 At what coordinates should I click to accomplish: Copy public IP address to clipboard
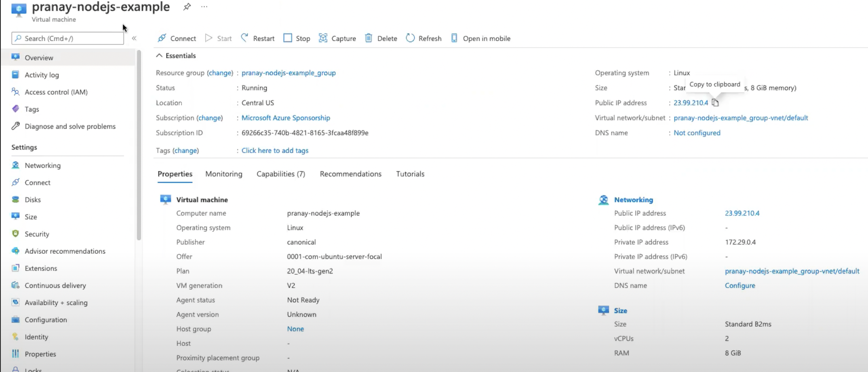coord(715,103)
